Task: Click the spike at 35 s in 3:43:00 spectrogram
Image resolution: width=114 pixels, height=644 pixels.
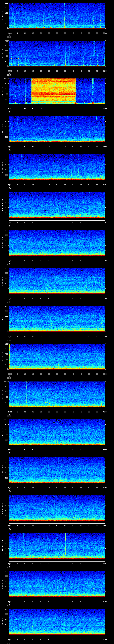Action: [x=65, y=544]
